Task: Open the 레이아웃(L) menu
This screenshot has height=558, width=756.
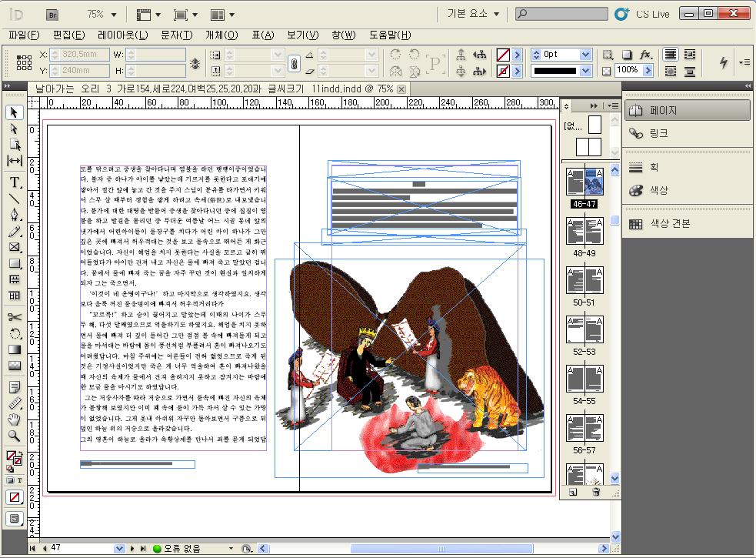Action: [123, 35]
